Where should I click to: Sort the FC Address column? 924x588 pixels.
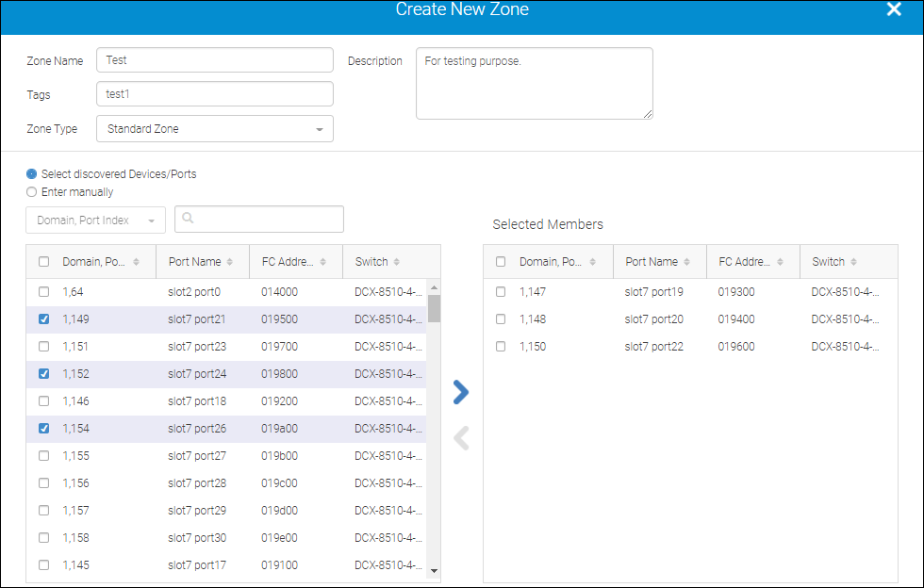(x=322, y=262)
